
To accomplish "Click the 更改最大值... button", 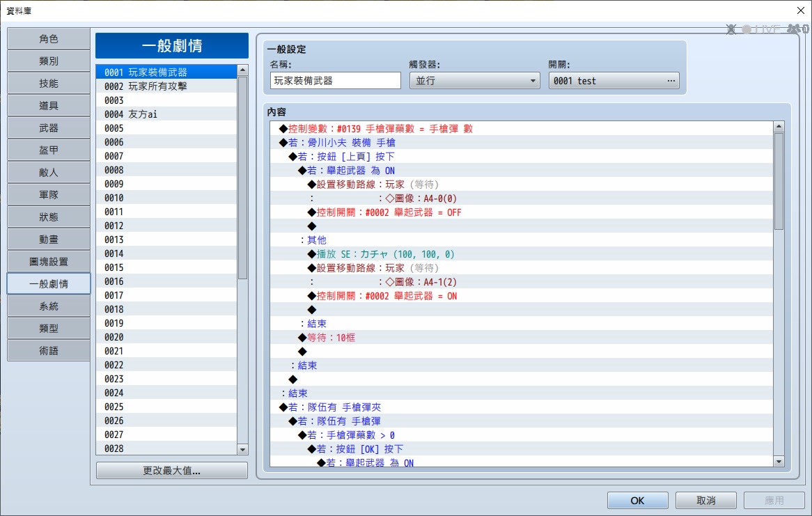I will click(x=172, y=471).
